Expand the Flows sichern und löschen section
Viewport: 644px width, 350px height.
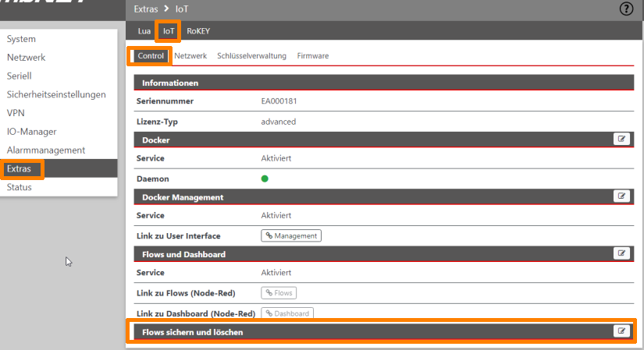(x=193, y=332)
